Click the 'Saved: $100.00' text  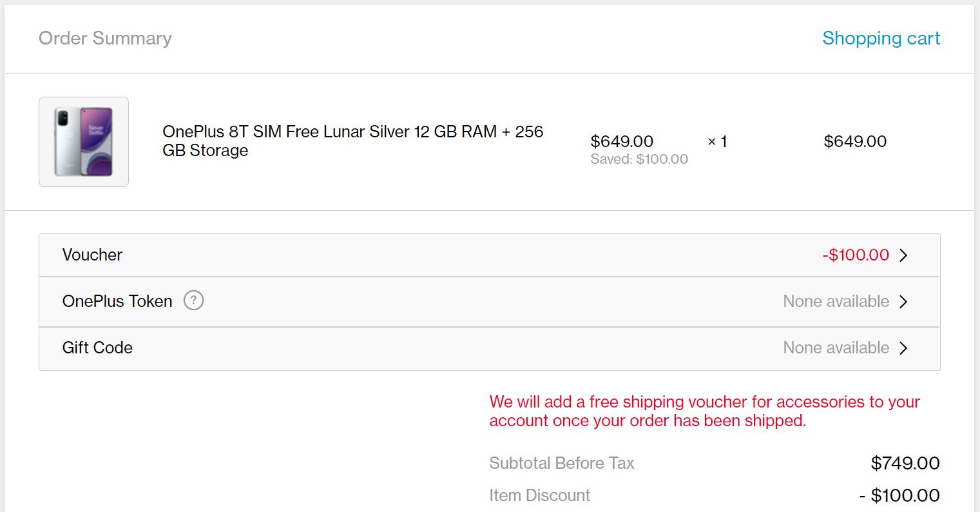639,159
